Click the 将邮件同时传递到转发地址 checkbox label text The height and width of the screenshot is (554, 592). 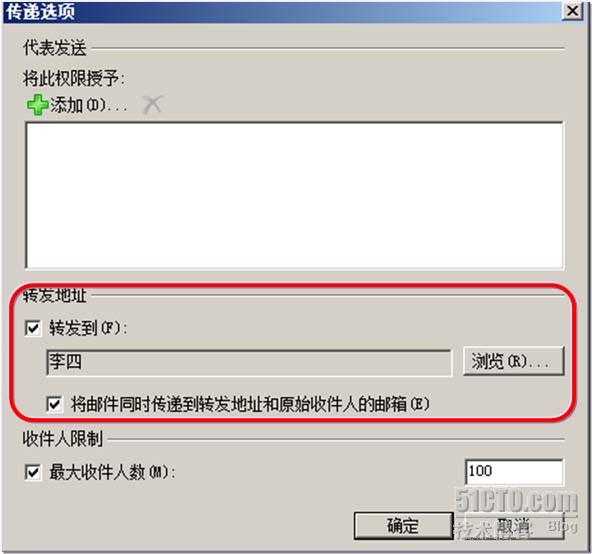coord(250,404)
